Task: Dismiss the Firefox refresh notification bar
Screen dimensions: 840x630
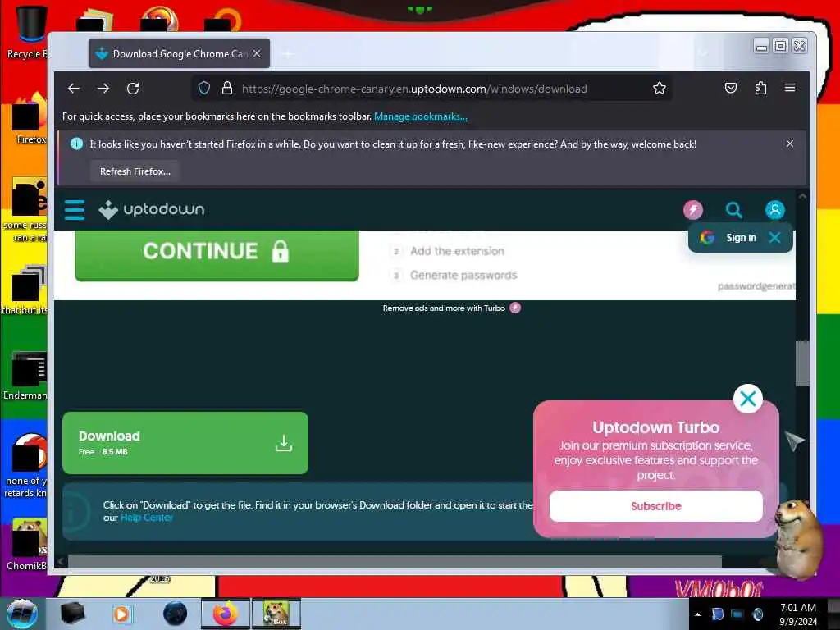Action: pyautogui.click(x=790, y=144)
